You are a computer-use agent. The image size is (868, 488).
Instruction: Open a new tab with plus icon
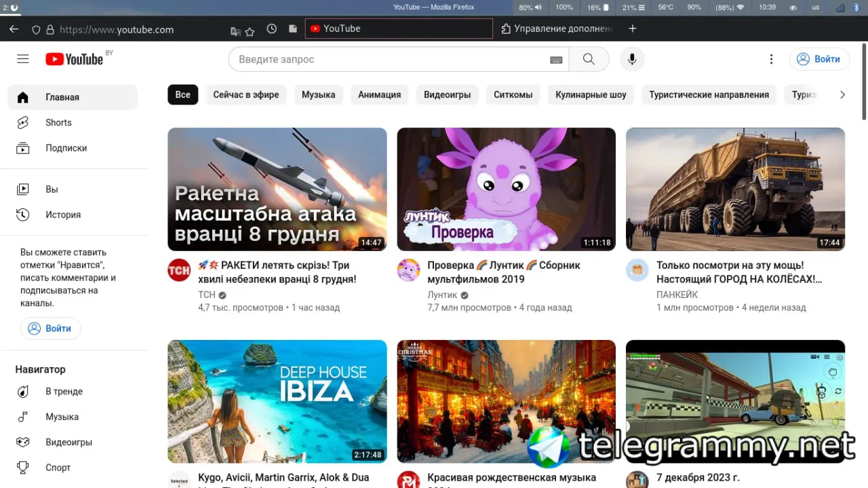coord(633,29)
